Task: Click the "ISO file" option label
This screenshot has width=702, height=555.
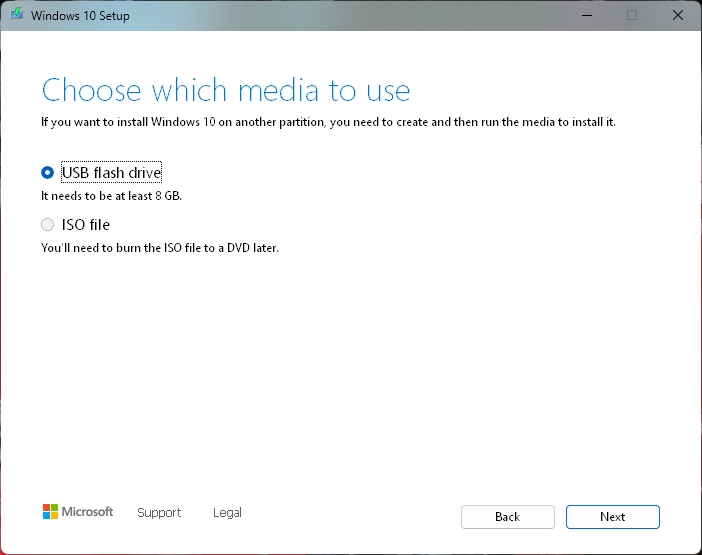Action: 86,224
